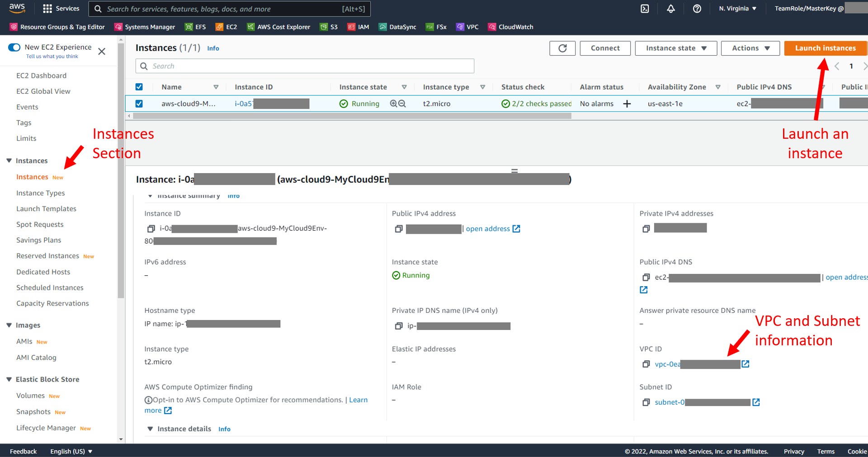Open the help question mark menu
The height and width of the screenshot is (457, 868).
click(697, 9)
